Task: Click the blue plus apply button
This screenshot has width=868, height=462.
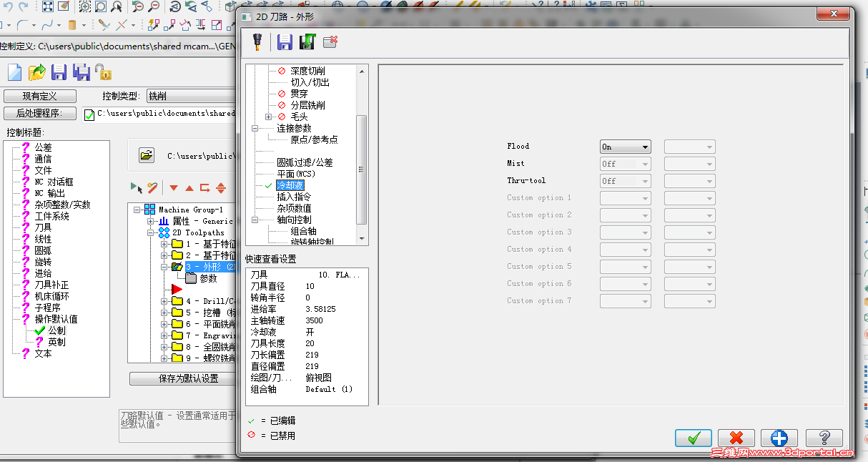Action: [x=779, y=438]
